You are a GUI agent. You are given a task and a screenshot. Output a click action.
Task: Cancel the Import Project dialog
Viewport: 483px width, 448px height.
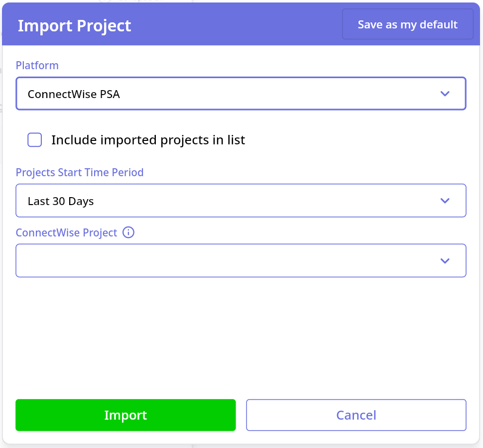click(356, 415)
